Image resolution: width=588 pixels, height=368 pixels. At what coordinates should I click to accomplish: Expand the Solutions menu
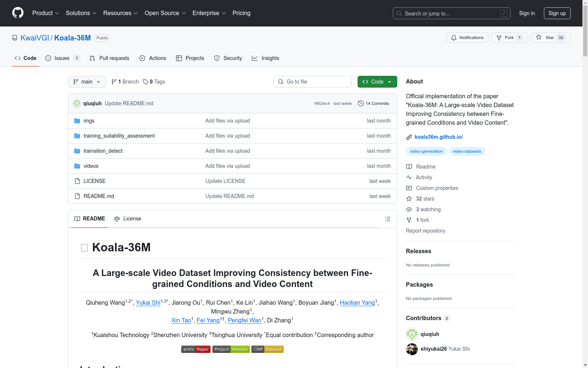(x=81, y=13)
